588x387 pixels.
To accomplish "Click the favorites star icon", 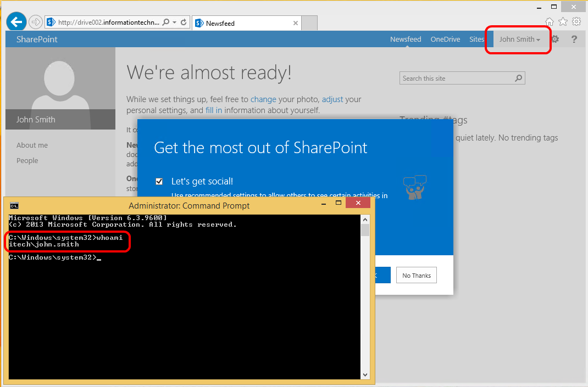I will (563, 22).
